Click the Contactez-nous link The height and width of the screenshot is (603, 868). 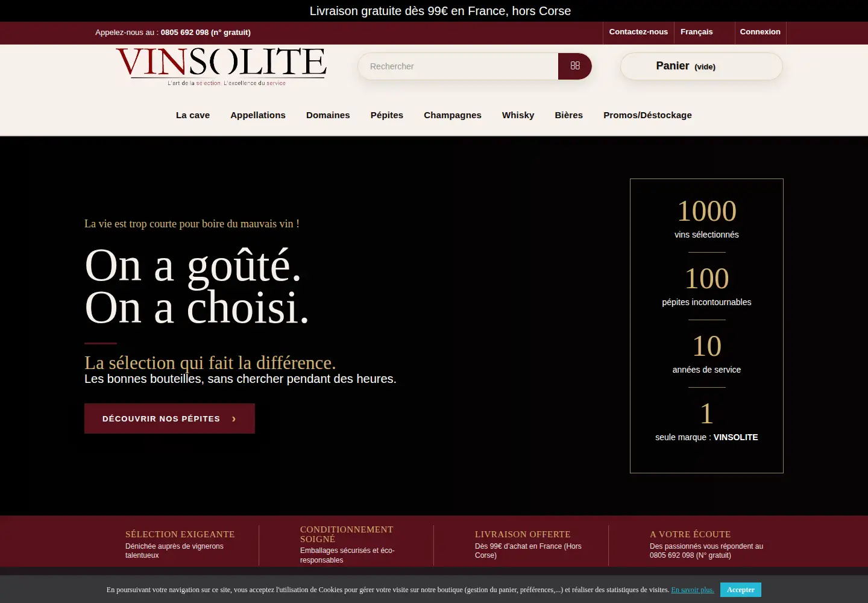pyautogui.click(x=638, y=32)
